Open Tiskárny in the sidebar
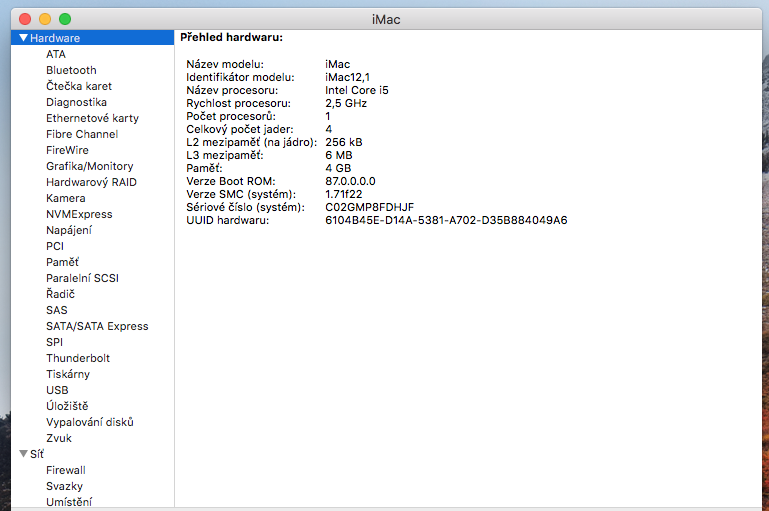This screenshot has width=769, height=511. (68, 374)
